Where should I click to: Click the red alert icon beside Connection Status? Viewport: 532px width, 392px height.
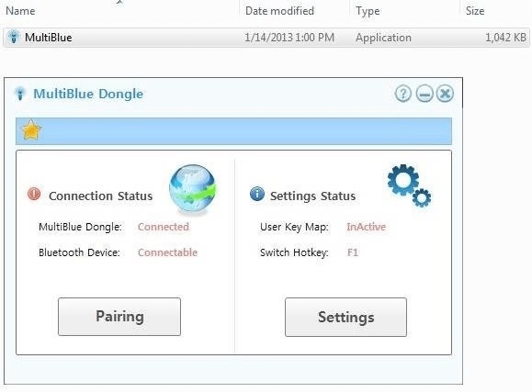pyautogui.click(x=34, y=195)
